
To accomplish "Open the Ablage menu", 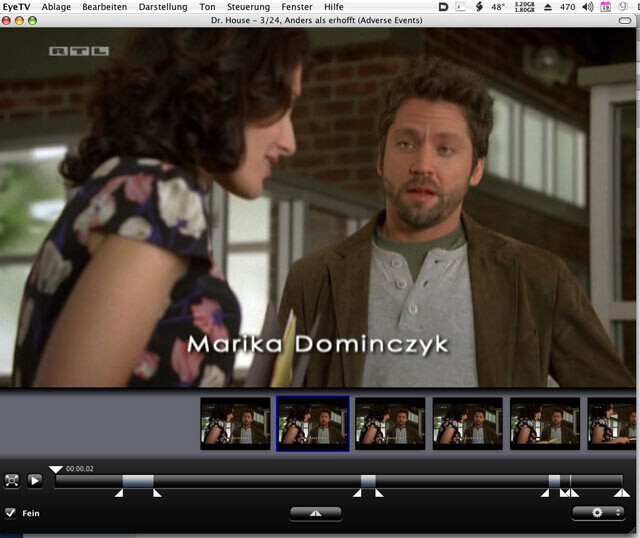I will coord(56,7).
